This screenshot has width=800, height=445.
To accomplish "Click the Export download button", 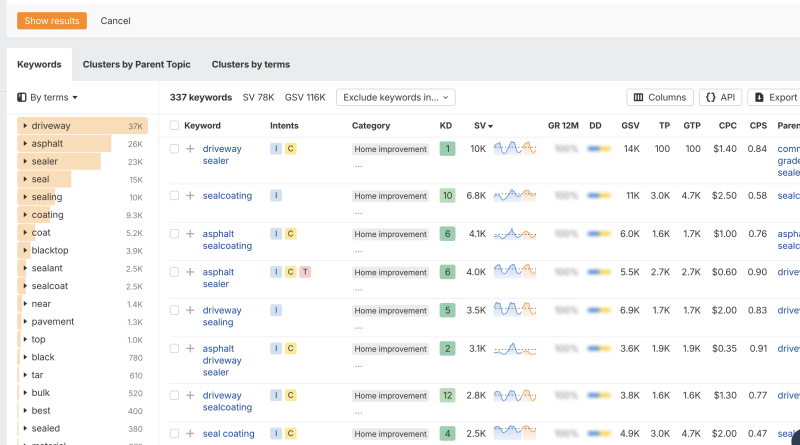I will coord(776,97).
